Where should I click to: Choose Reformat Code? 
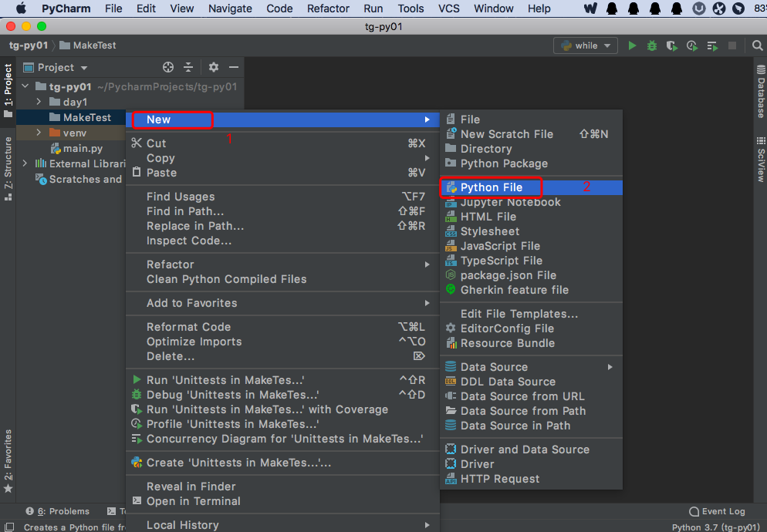point(282,327)
